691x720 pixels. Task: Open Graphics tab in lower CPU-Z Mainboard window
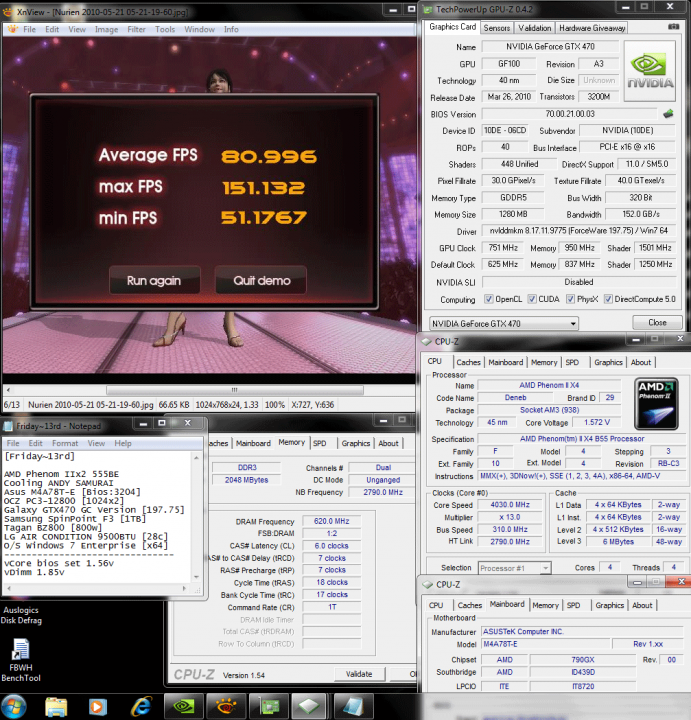(x=609, y=605)
